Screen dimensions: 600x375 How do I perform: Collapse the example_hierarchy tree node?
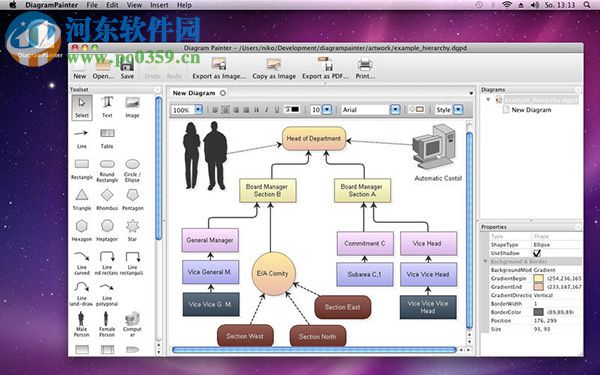coord(488,99)
